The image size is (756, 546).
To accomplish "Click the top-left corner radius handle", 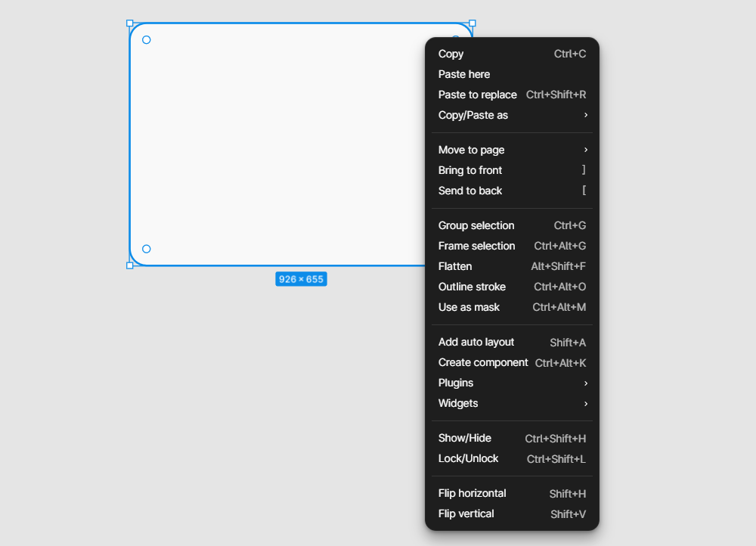I will point(147,40).
